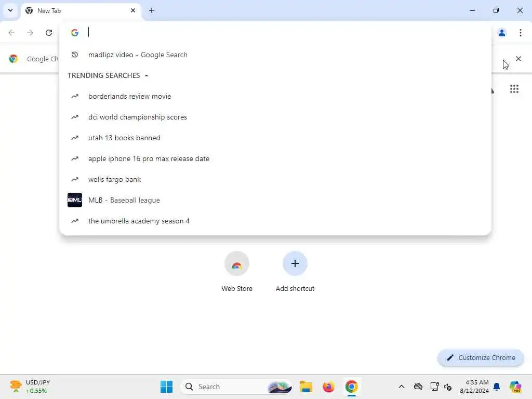
Task: Go forward to next page
Action: point(30,33)
